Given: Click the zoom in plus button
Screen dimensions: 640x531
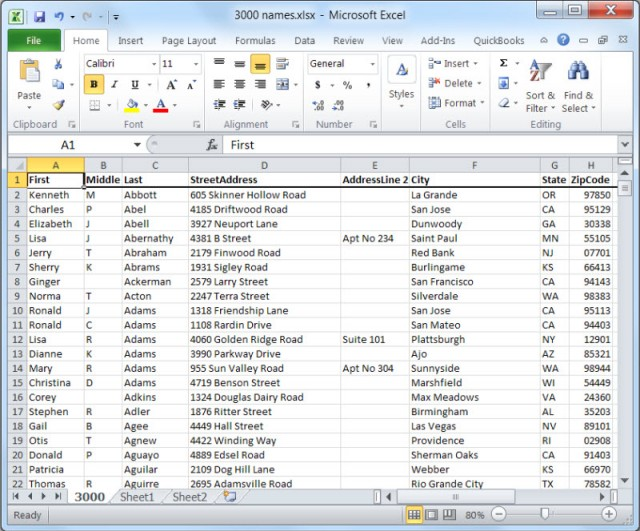Looking at the screenshot, I should click(x=608, y=514).
